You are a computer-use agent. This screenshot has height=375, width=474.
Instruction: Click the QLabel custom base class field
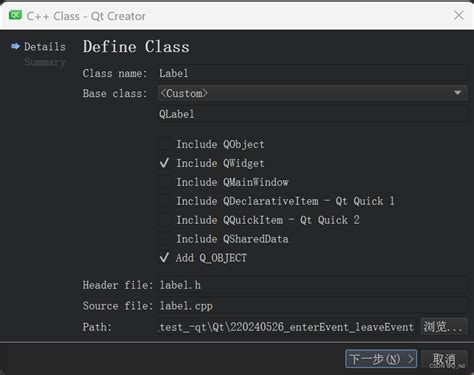click(312, 114)
